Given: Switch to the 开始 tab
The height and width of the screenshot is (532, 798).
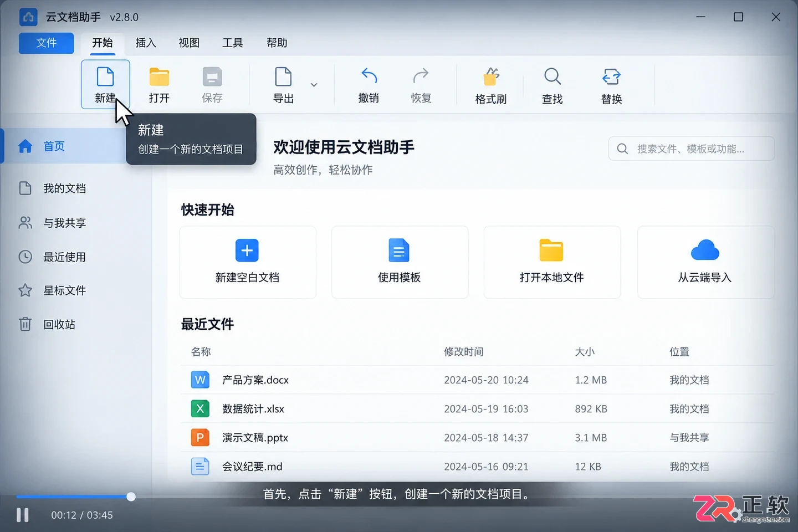Looking at the screenshot, I should (103, 43).
